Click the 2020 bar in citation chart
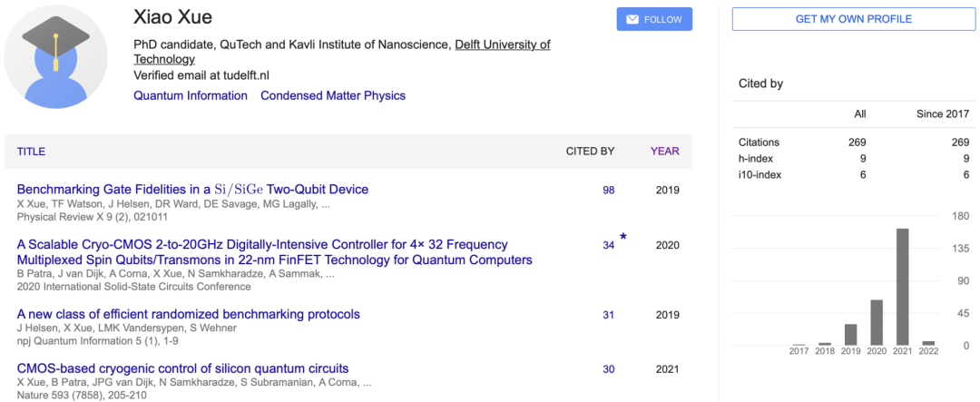Image resolution: width=980 pixels, height=402 pixels. pos(877,322)
